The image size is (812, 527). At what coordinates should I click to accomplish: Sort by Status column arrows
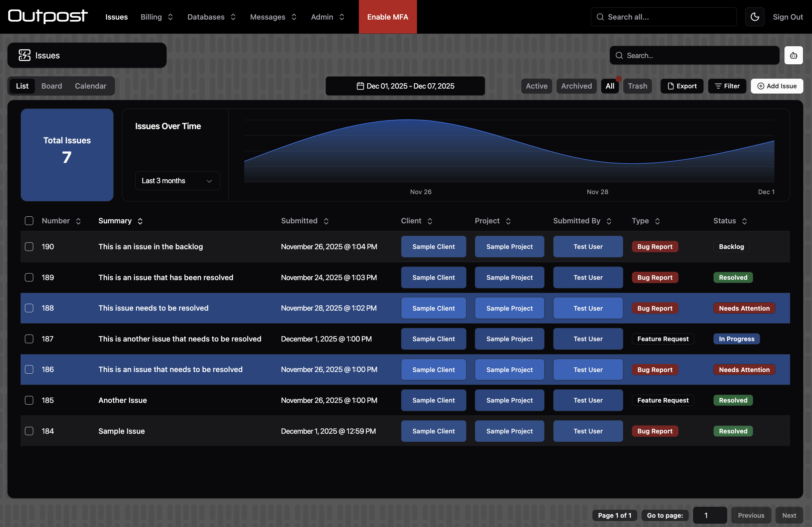pos(744,221)
